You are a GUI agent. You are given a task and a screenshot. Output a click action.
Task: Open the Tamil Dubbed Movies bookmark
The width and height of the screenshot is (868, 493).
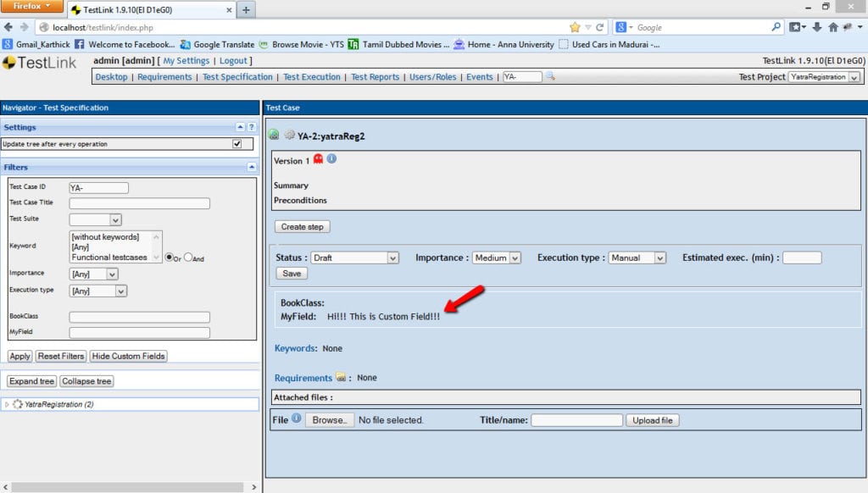pos(398,44)
